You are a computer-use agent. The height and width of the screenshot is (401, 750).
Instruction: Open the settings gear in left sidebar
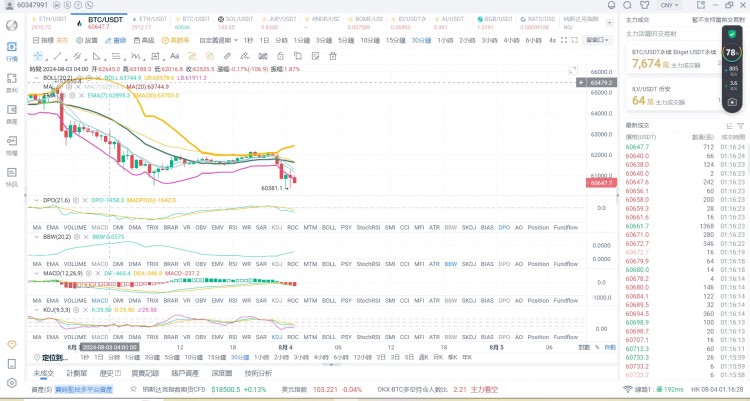click(12, 383)
